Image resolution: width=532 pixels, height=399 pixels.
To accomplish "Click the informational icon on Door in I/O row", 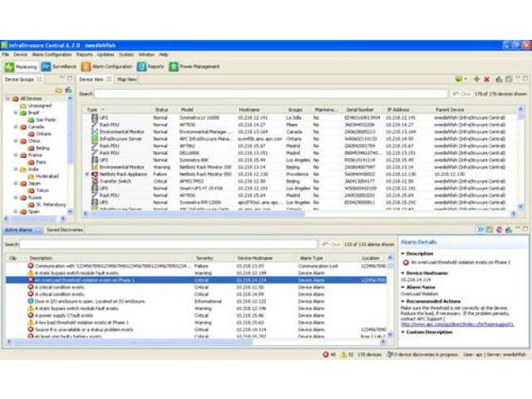I will [x=31, y=301].
